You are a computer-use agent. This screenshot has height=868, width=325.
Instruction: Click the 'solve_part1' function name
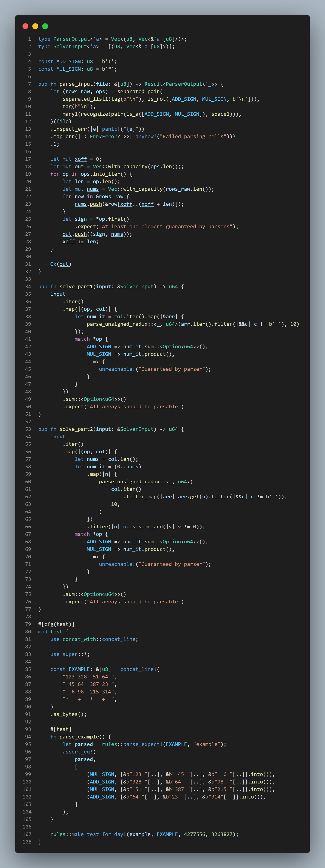[76, 287]
